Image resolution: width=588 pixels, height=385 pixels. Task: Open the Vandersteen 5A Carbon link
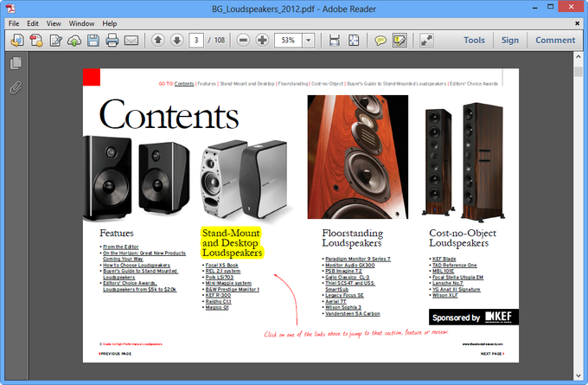[353, 314]
